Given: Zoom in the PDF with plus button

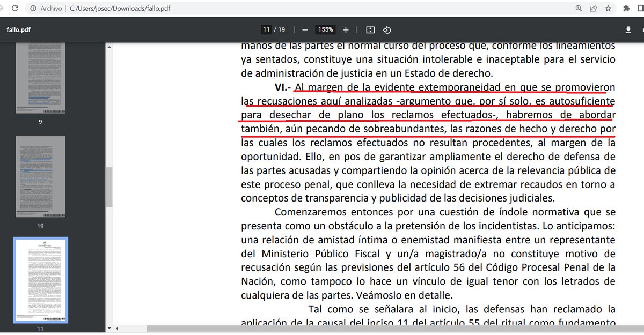Looking at the screenshot, I should coord(346,30).
